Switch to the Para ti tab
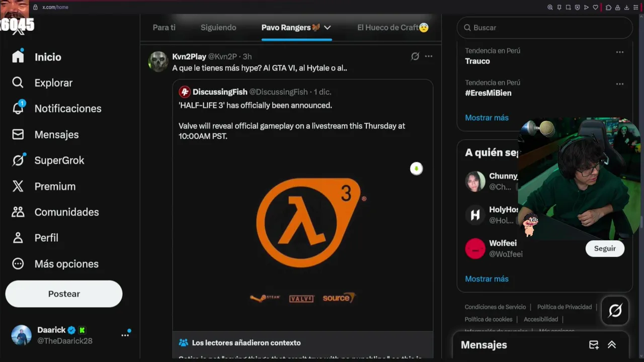This screenshot has width=644, height=362. coord(164,28)
